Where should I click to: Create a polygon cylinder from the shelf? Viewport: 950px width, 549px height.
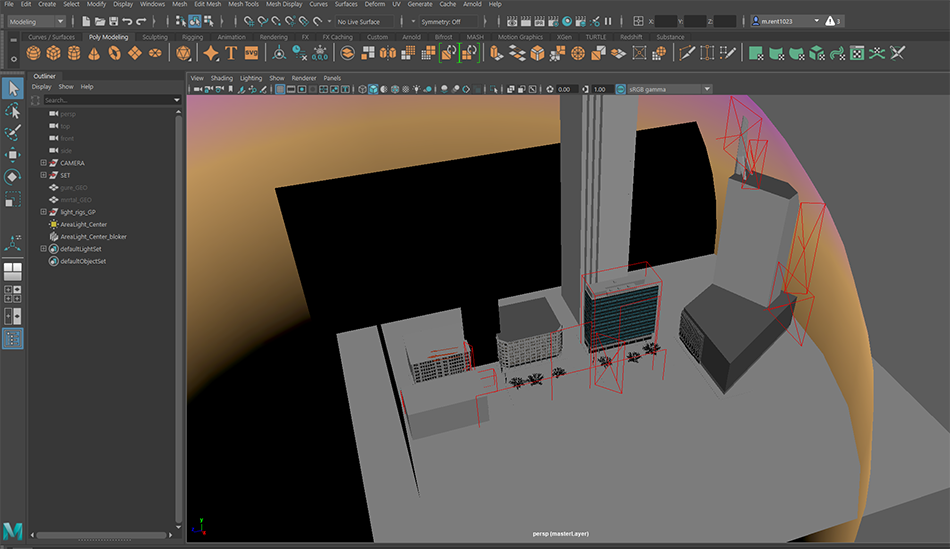[x=74, y=53]
